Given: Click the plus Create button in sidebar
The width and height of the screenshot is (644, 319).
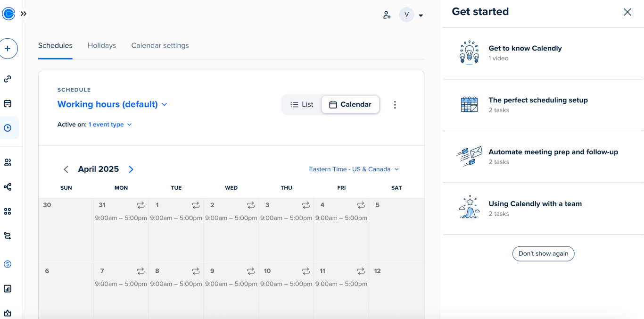Looking at the screenshot, I should [8, 49].
